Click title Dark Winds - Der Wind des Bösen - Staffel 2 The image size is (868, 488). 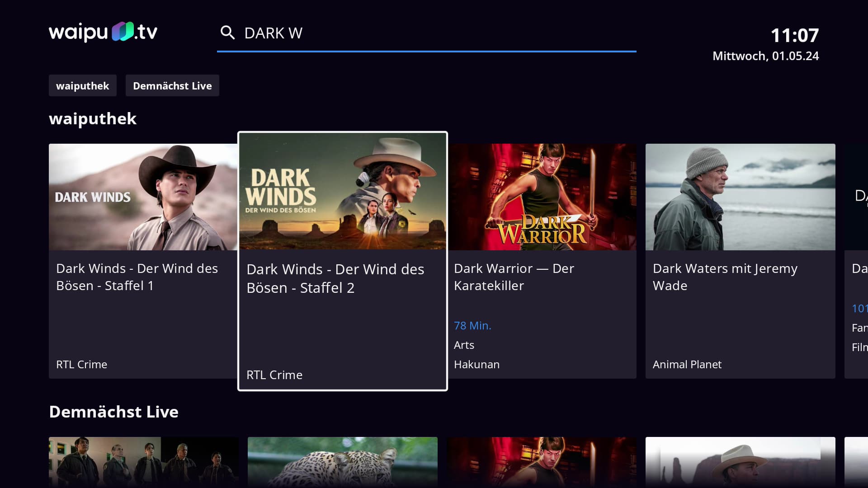[335, 278]
